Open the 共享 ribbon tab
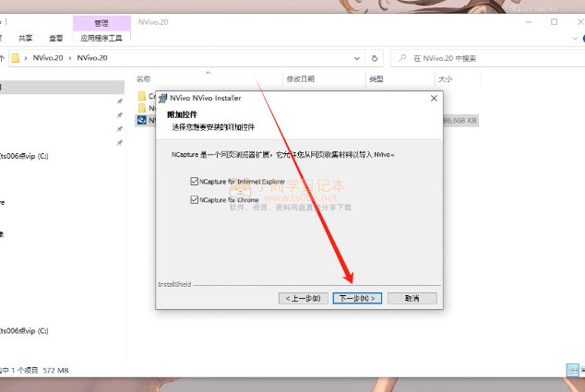The image size is (585, 392). coord(25,38)
